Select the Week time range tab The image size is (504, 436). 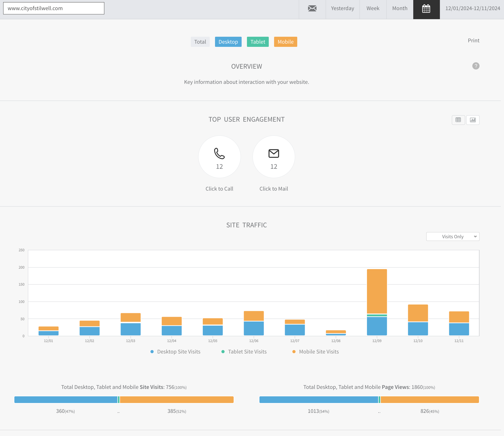pyautogui.click(x=373, y=9)
